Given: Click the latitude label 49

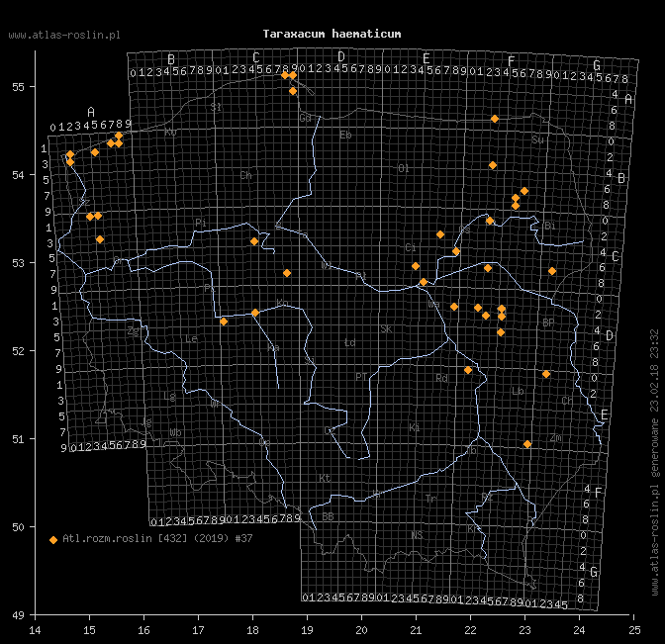Looking at the screenshot, I should click(18, 615).
